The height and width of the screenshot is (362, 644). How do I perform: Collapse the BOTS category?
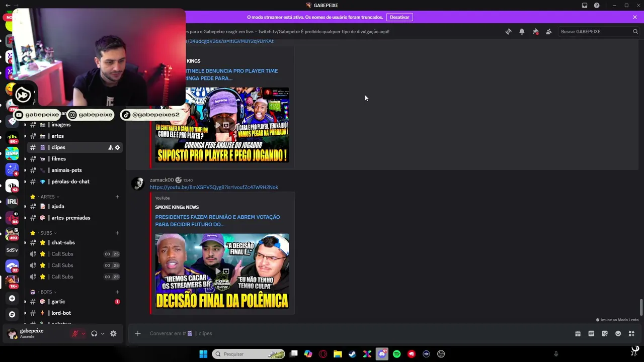46,292
